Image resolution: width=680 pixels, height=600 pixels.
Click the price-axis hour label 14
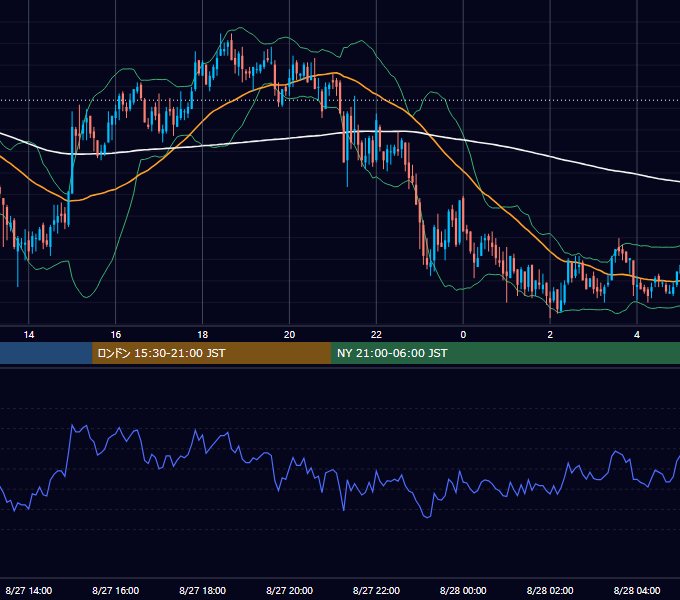click(x=29, y=335)
